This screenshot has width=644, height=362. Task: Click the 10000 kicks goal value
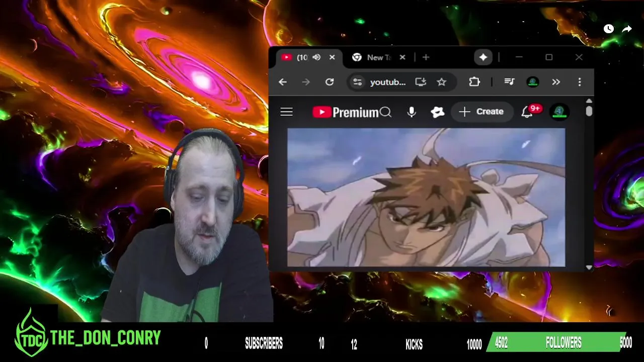coord(474,344)
